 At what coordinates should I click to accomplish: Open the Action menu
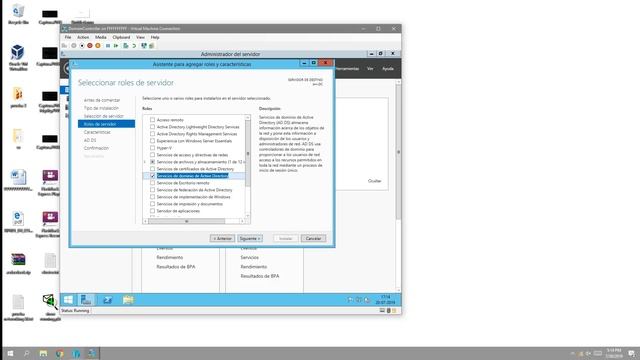83,37
